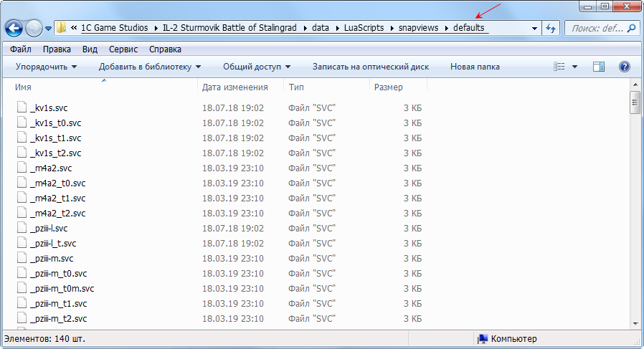
Task: Click the file icon of _pziii-m_t1.svc
Action: [22, 303]
